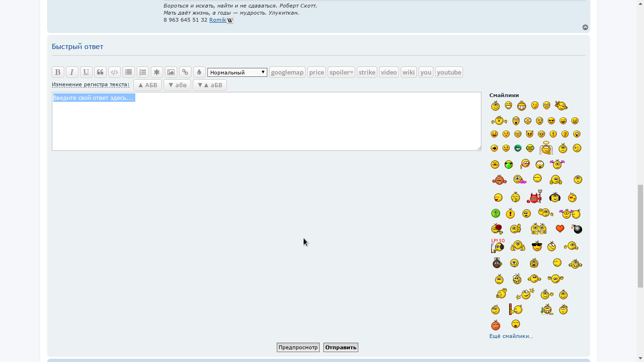Screen dimensions: 644x362
Task: Insert the black arrow smiley
Action: [494, 148]
